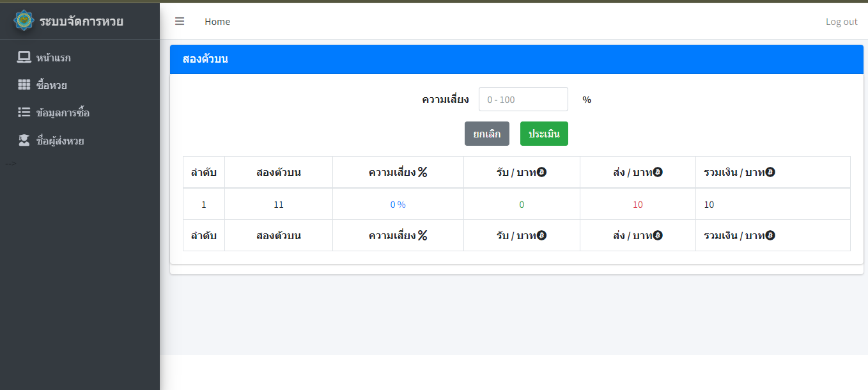
Task: Toggle the hamburger sidebar menu icon
Action: (180, 21)
